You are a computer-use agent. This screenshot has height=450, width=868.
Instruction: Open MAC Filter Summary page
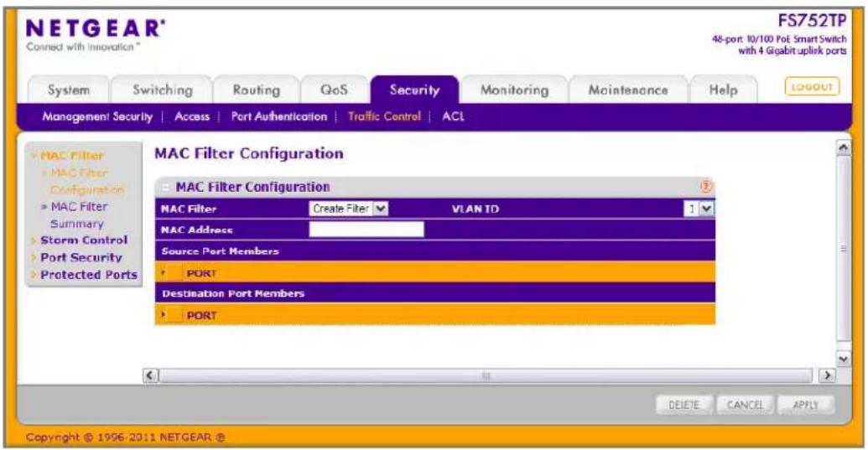coord(79,215)
